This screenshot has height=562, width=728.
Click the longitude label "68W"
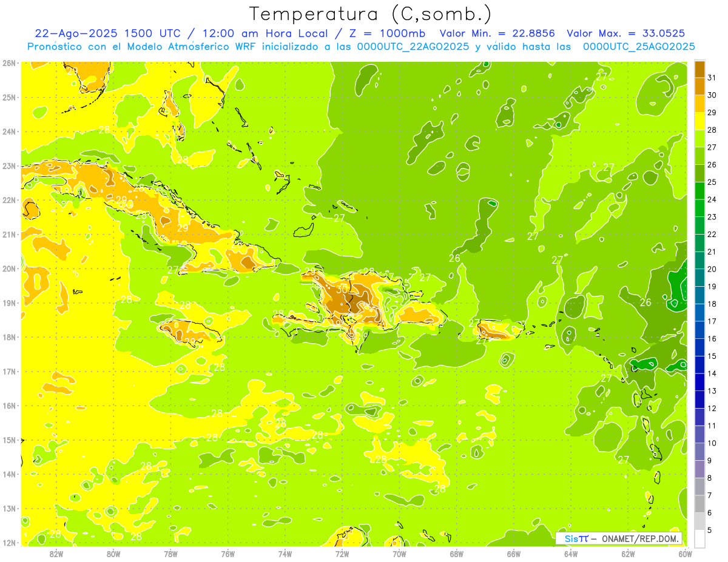point(457,554)
